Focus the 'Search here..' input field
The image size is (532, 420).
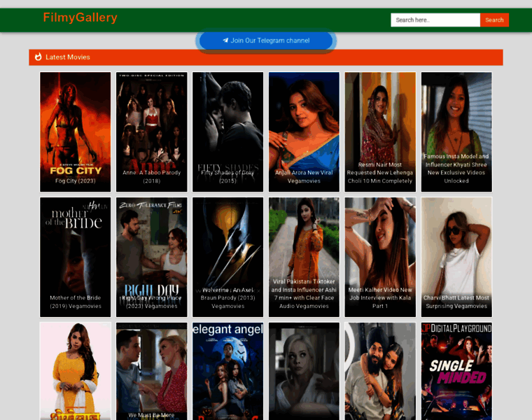(x=435, y=20)
